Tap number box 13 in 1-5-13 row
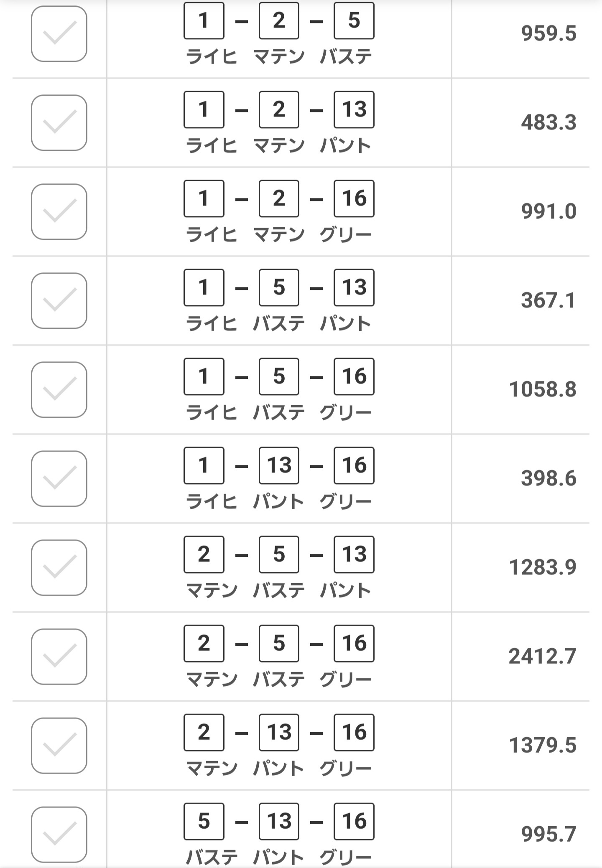602x868 pixels. pyautogui.click(x=354, y=287)
